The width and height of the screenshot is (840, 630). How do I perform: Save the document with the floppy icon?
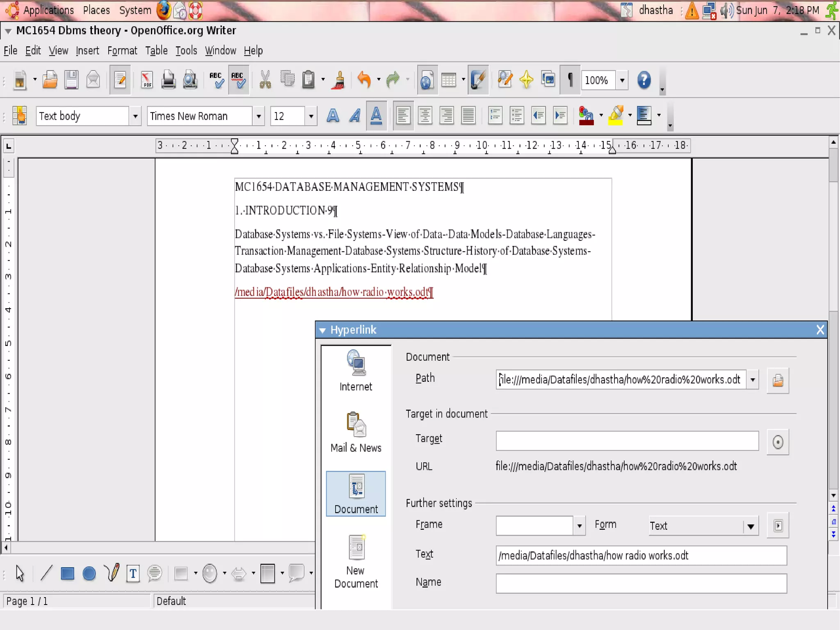[71, 80]
